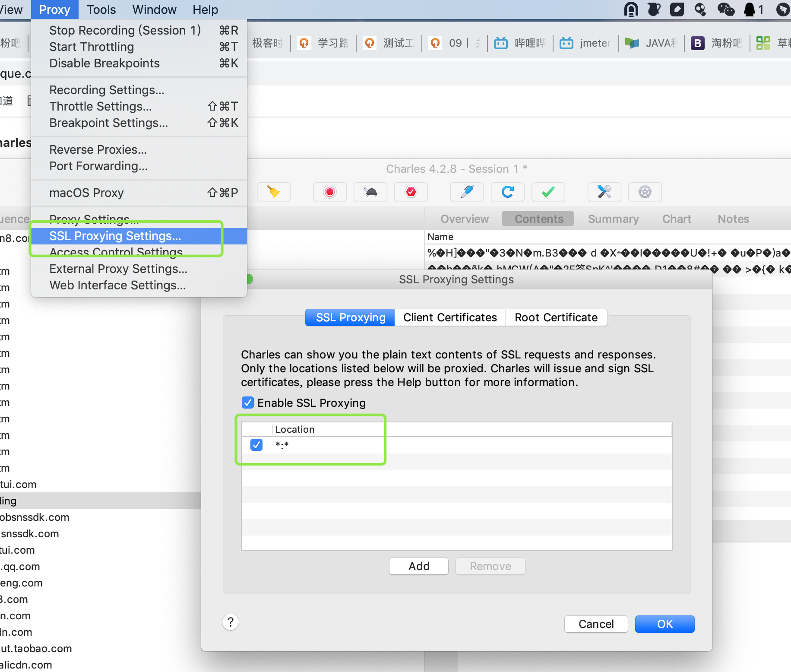Click the Name column header
The height and width of the screenshot is (672, 791).
pyautogui.click(x=440, y=237)
